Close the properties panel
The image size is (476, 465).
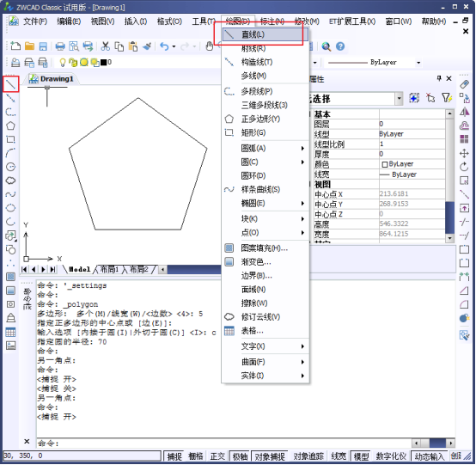pyautogui.click(x=449, y=79)
